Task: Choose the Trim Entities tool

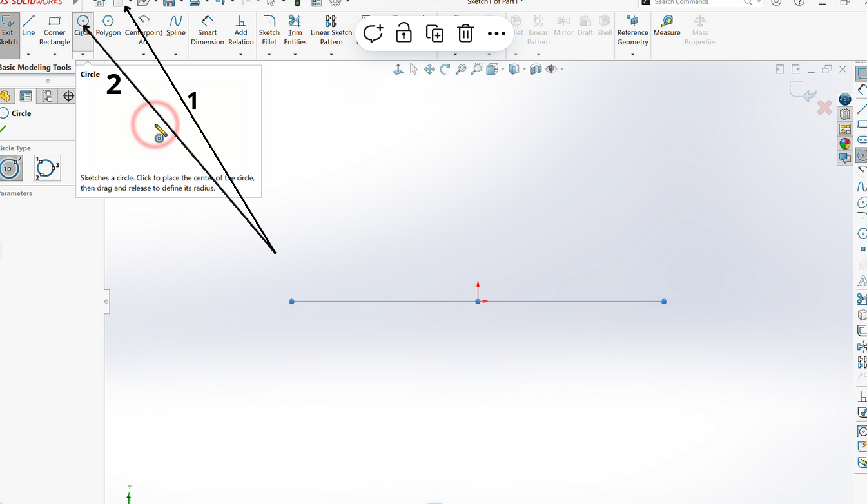Action: click(295, 32)
